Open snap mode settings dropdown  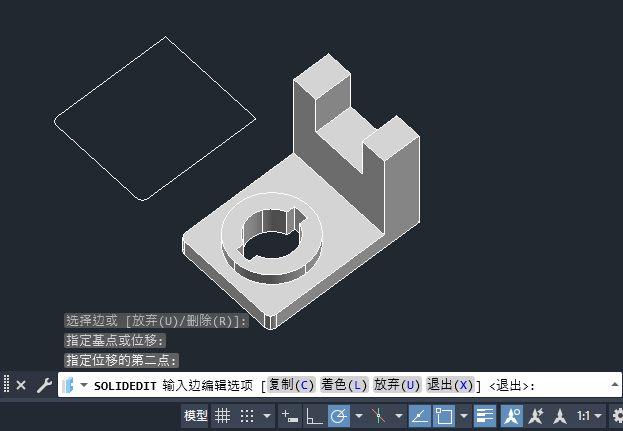click(x=267, y=416)
